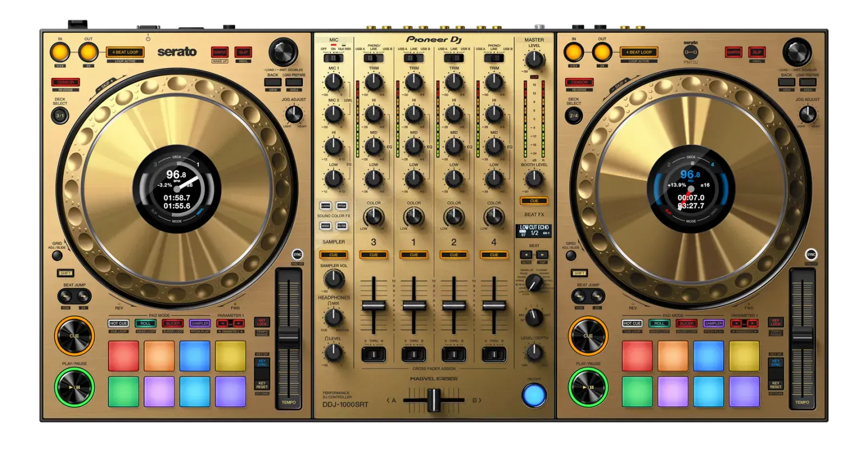Toggle QUANTIZE on the left deck
The image size is (868, 451).
point(220,52)
